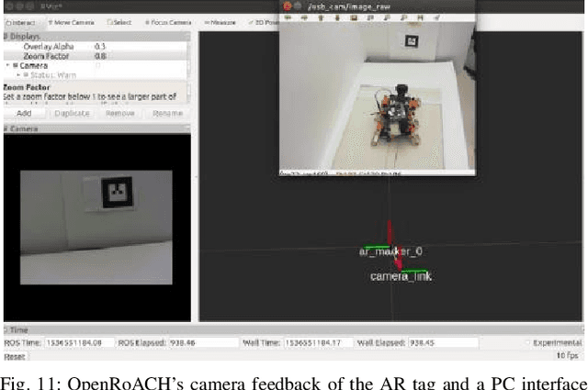Click the Duplicate button

pos(72,113)
